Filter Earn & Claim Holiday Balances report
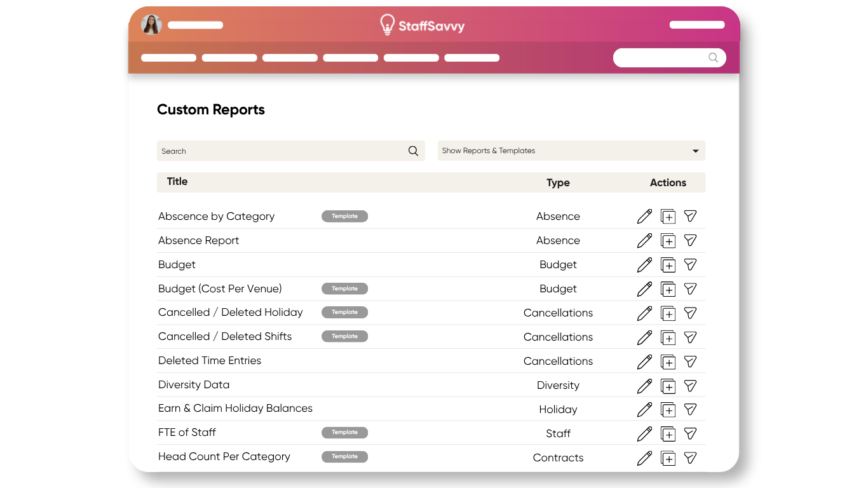Viewport: 868px width, 488px height. coord(691,410)
